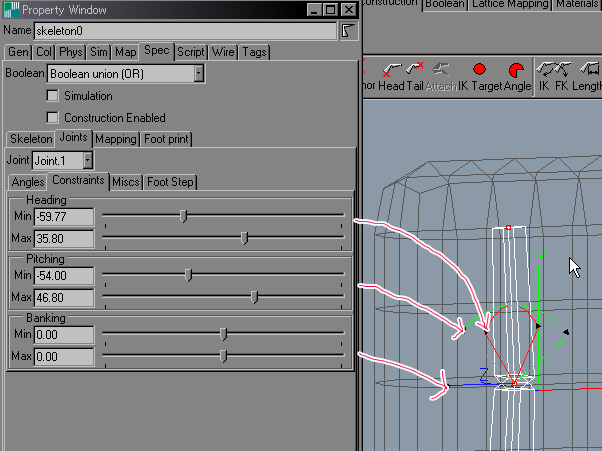Click the pick button beside Name field
The height and width of the screenshot is (451, 602).
point(348,31)
